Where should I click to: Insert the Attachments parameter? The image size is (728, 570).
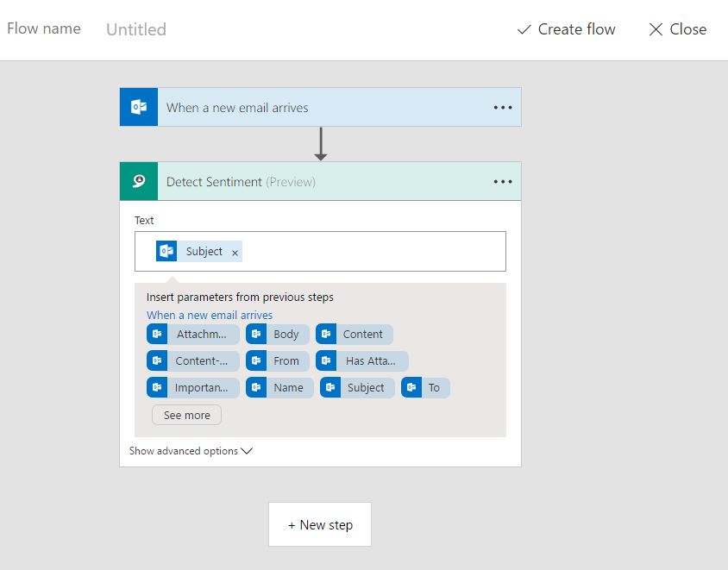pos(193,335)
